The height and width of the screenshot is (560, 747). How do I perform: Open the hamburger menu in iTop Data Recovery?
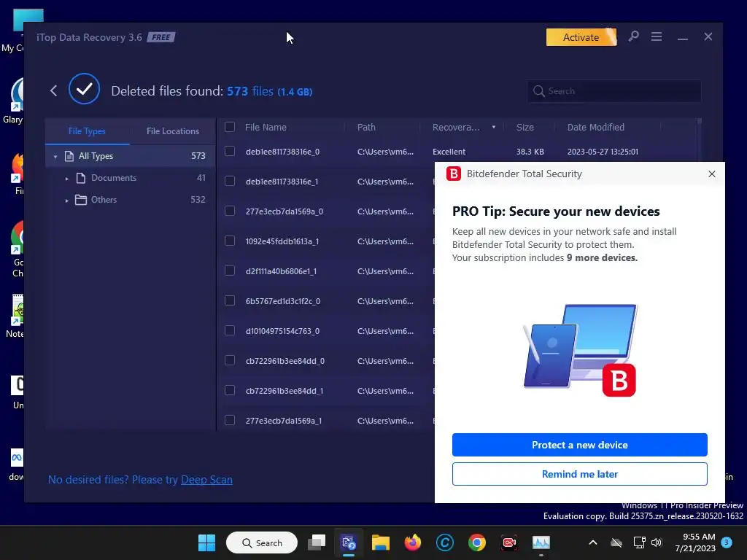click(657, 36)
